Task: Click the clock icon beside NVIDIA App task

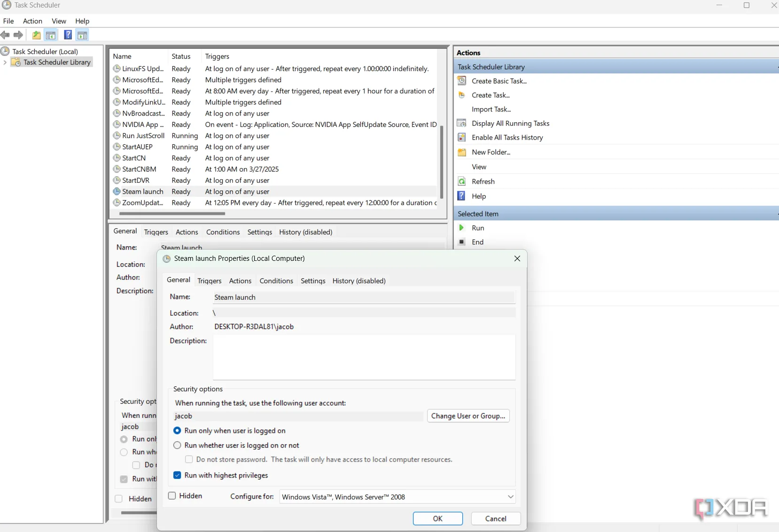Action: 117,125
